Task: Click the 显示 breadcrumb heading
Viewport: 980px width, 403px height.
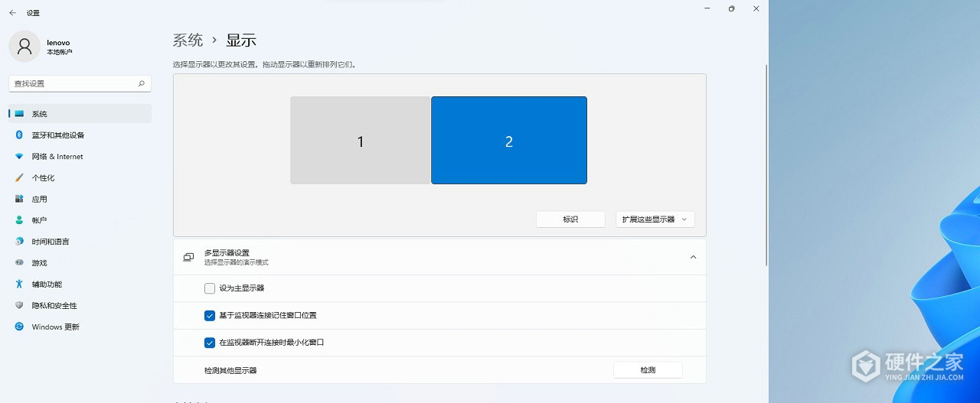Action: [x=241, y=41]
